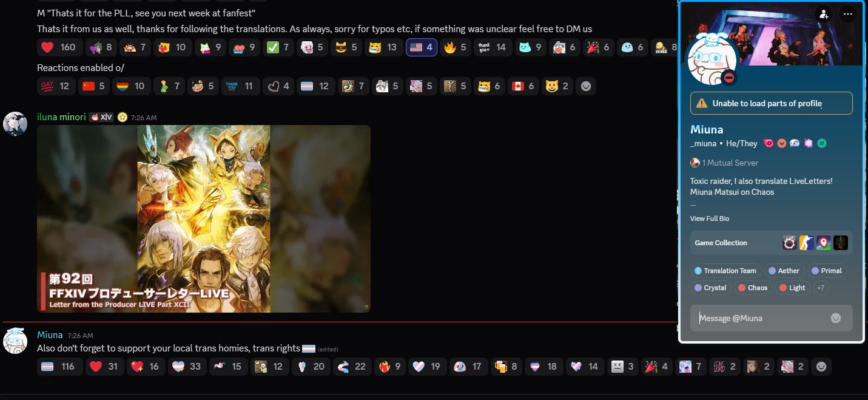The image size is (868, 400).
Task: Toggle the rainbow pride heart reaction with 10
Action: click(x=130, y=86)
